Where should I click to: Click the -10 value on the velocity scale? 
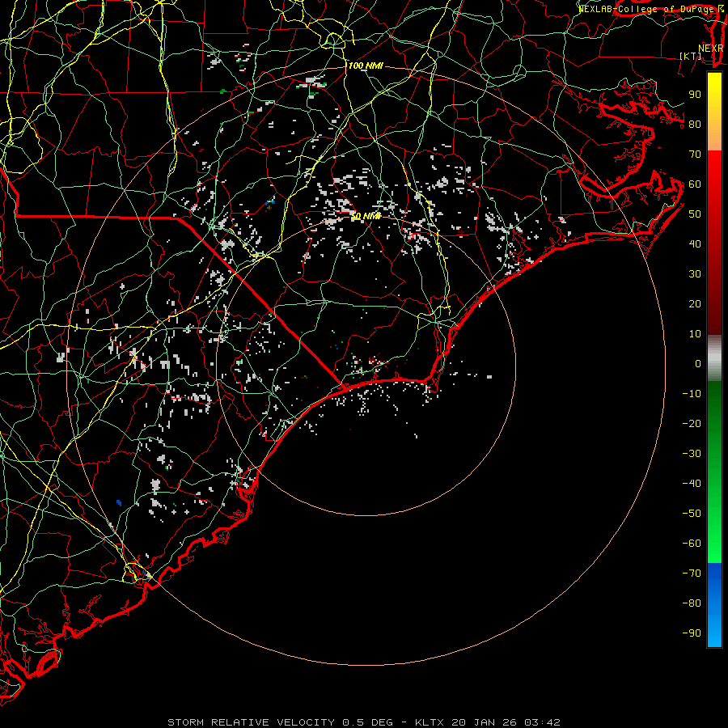pyautogui.click(x=692, y=394)
